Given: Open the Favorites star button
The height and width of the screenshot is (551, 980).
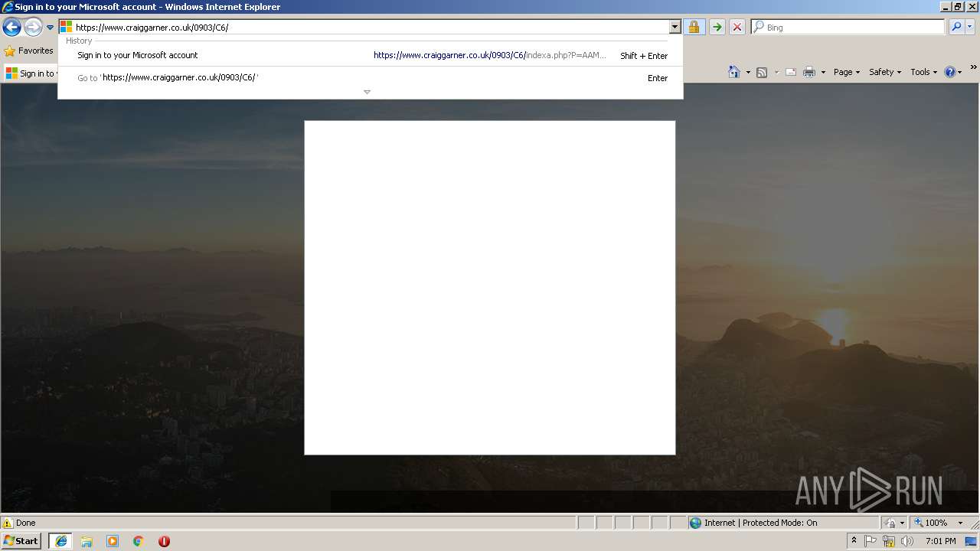Looking at the screenshot, I should pyautogui.click(x=29, y=51).
